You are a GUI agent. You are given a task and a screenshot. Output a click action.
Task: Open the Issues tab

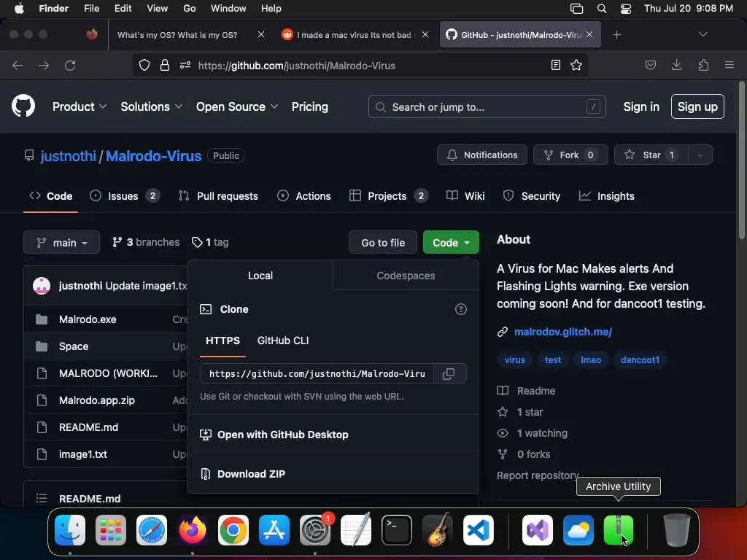[125, 196]
